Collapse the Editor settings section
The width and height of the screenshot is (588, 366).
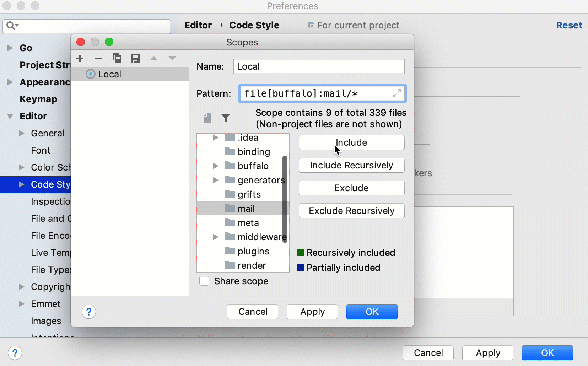[10, 116]
